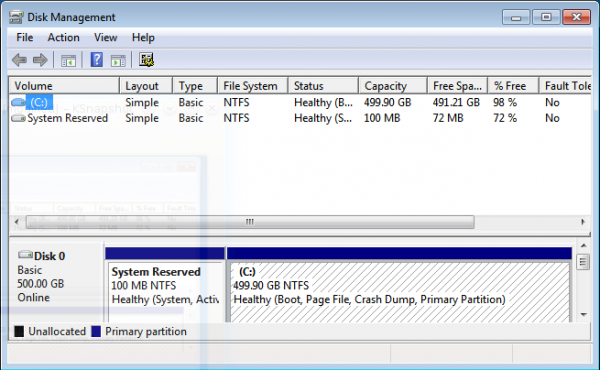600x370 pixels.
Task: Click the Healthy (B... status cell
Action: click(323, 102)
